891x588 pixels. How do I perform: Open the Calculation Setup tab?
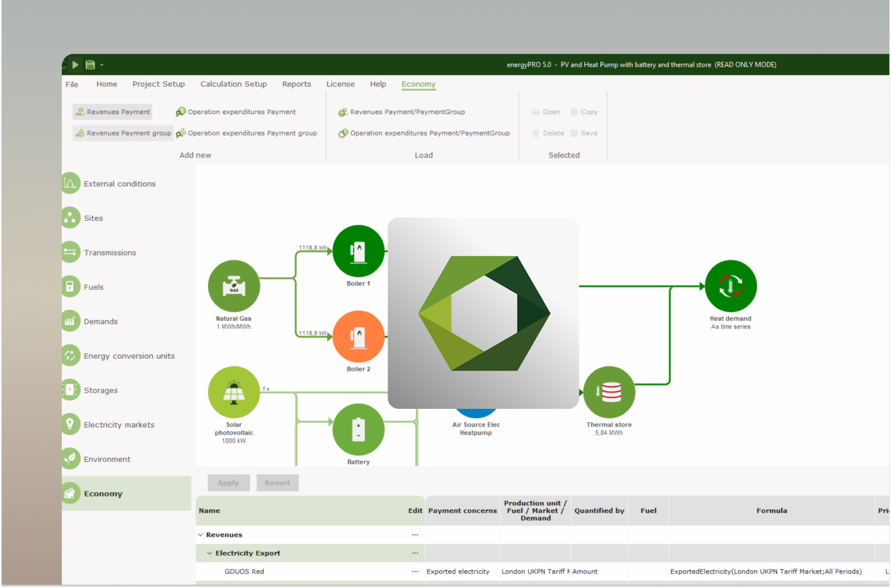click(x=233, y=84)
